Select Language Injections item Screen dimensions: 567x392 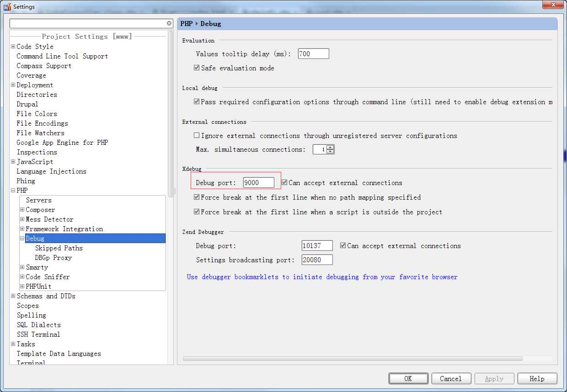click(51, 171)
